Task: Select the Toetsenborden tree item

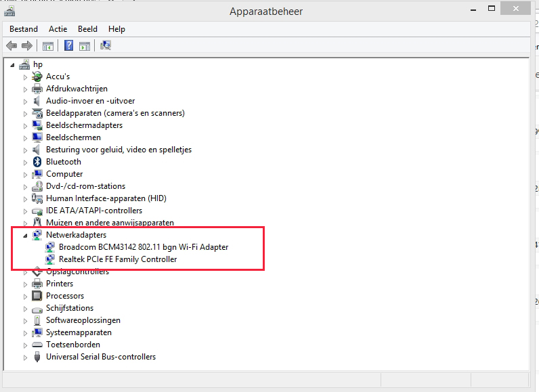Action: pos(73,345)
